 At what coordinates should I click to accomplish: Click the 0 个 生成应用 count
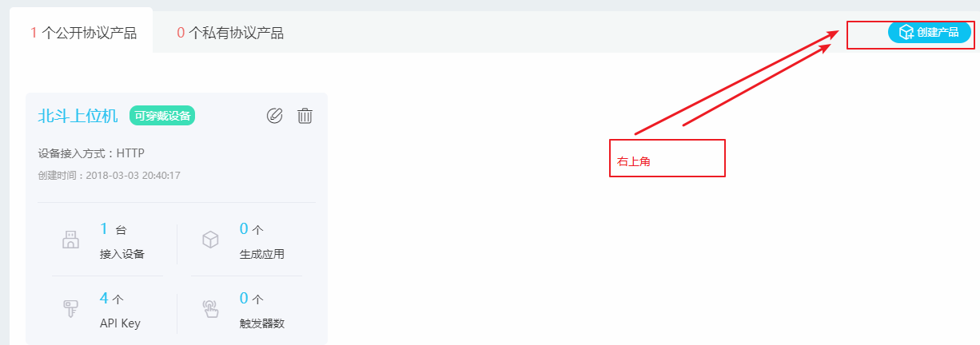click(x=251, y=229)
